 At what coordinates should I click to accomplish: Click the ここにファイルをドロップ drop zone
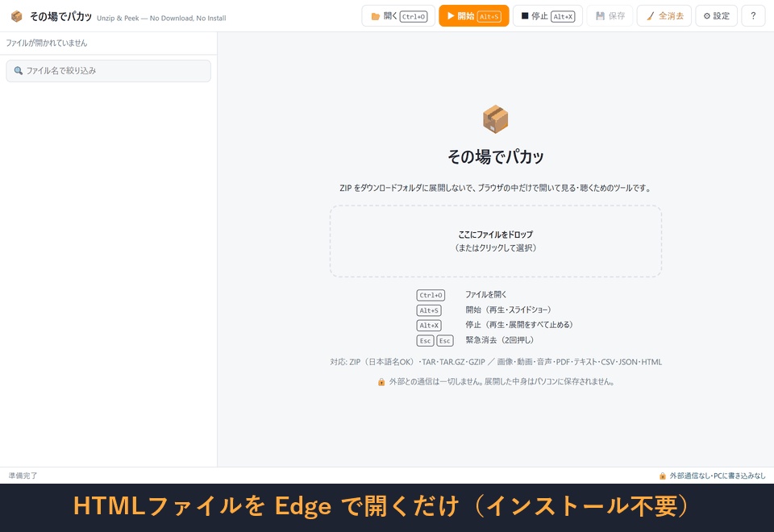pyautogui.click(x=496, y=241)
